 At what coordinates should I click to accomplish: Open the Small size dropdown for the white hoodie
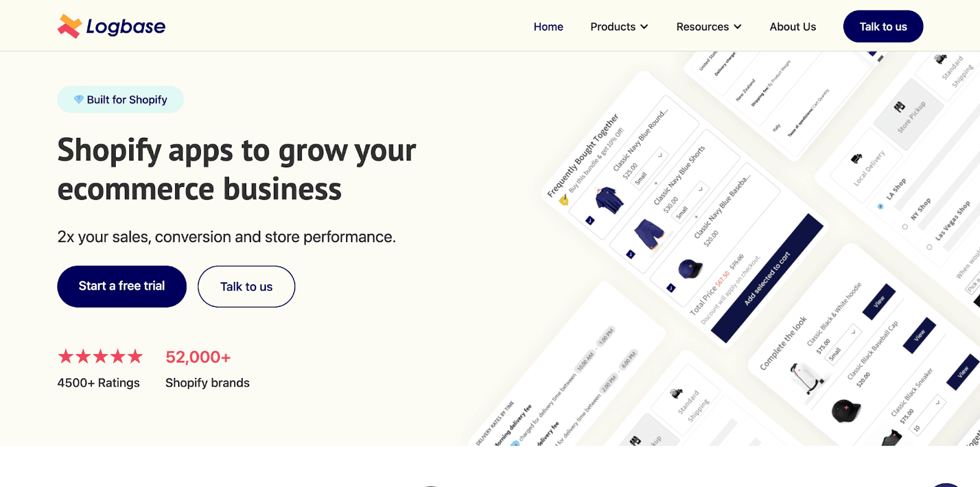pos(843,345)
